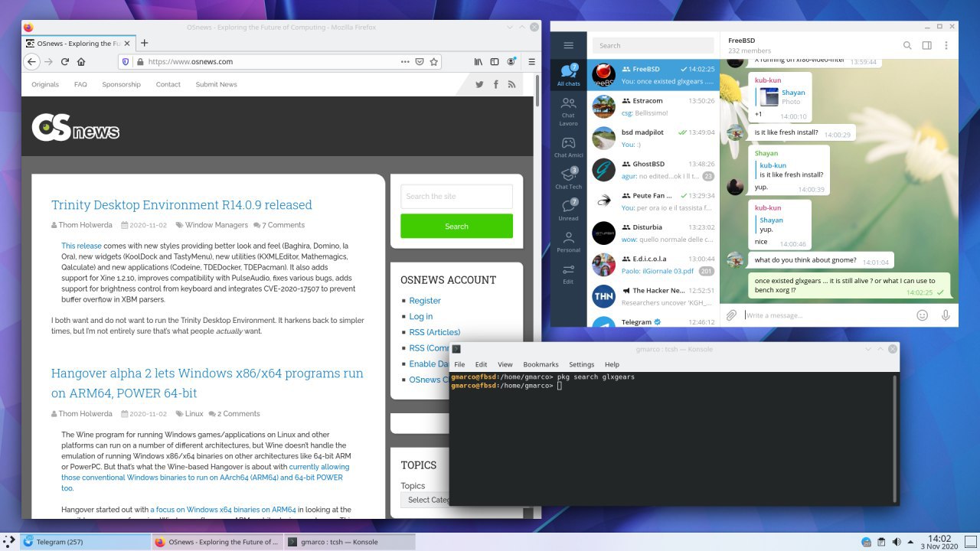Open Konsole Help menu

tap(612, 364)
